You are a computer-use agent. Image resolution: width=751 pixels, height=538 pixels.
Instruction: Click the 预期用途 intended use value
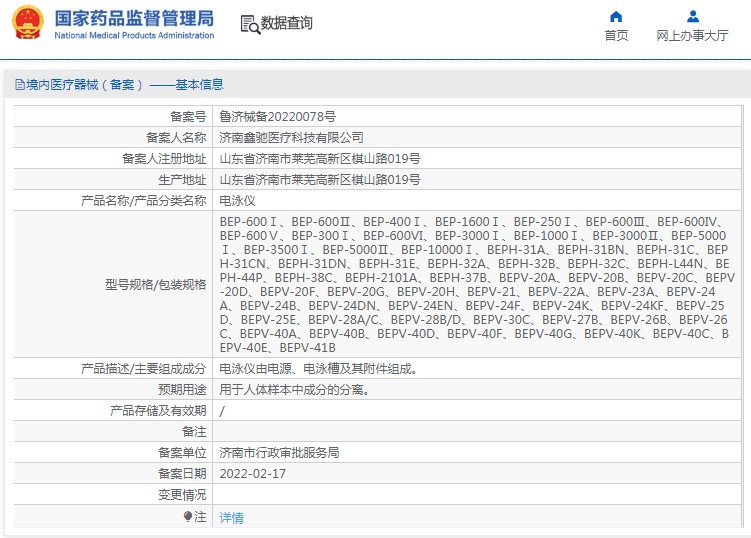295,389
